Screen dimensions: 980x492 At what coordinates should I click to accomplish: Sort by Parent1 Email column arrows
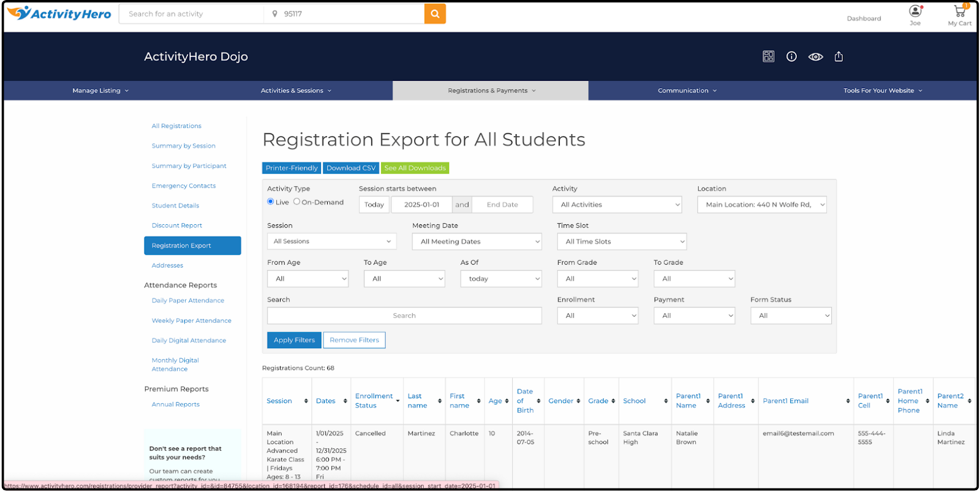[x=848, y=401]
